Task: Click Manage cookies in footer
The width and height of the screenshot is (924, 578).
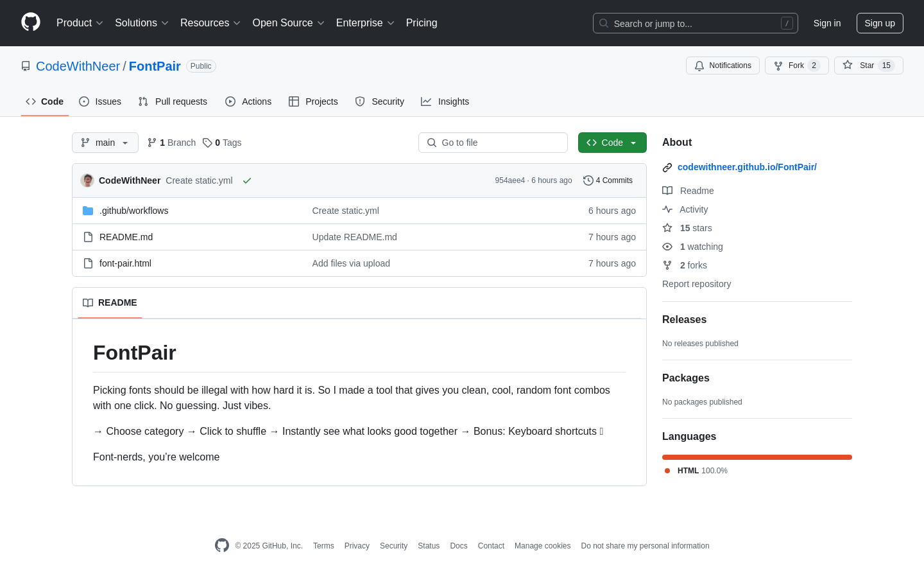Action: click(542, 546)
